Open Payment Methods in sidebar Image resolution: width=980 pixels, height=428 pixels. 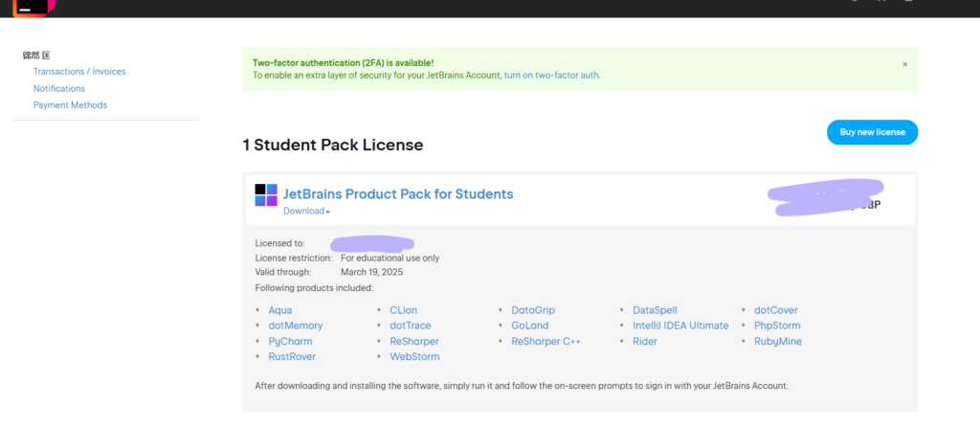[x=70, y=105]
